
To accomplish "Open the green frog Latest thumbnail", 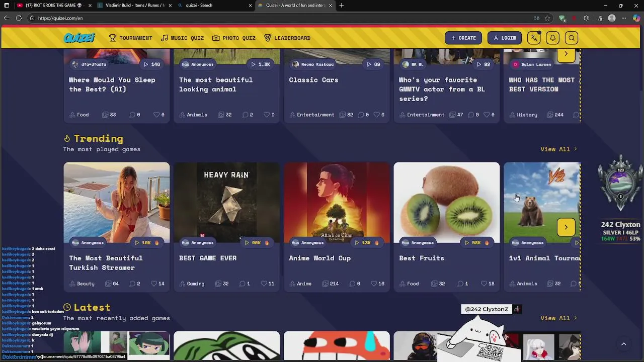I will pyautogui.click(x=226, y=345).
